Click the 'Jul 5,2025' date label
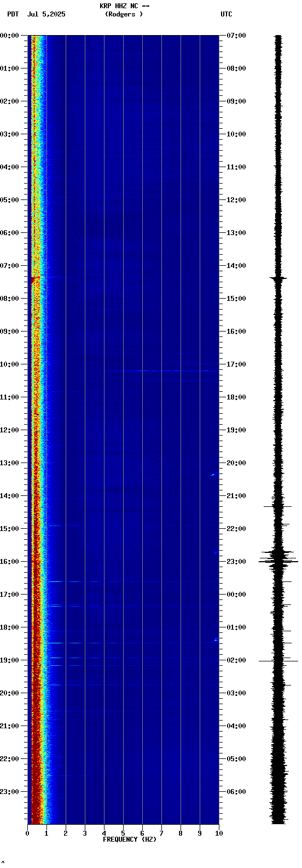 coord(46,14)
